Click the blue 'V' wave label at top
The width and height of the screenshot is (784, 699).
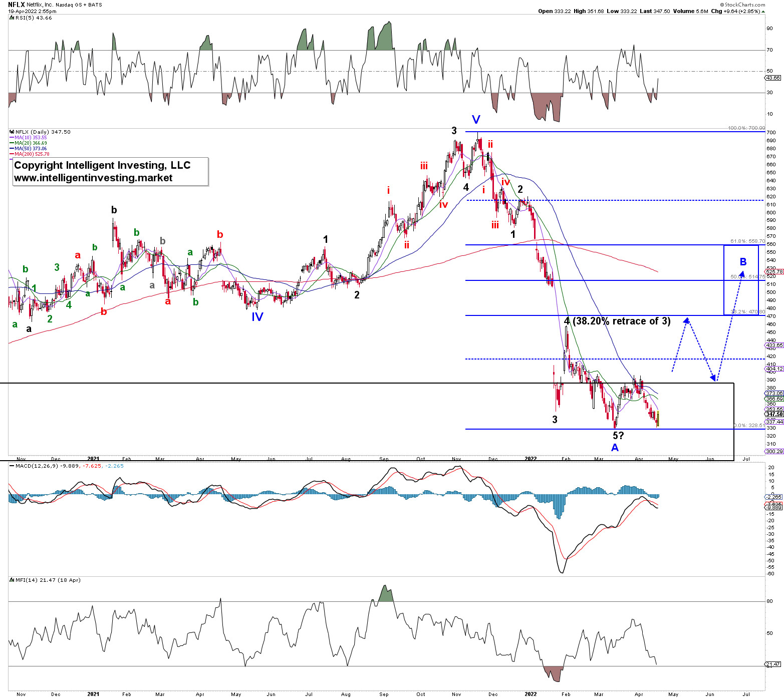(476, 119)
